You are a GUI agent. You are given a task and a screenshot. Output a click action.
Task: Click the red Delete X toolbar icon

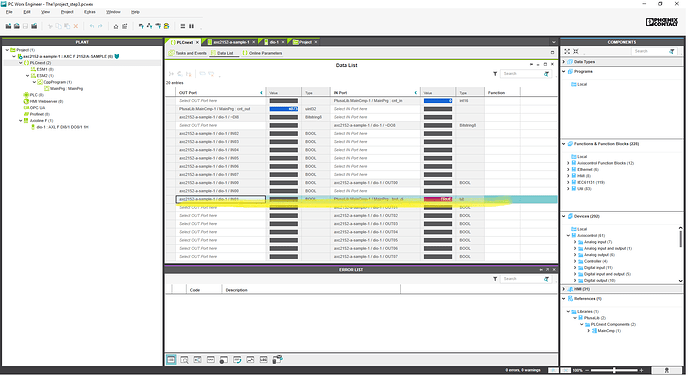click(76, 26)
